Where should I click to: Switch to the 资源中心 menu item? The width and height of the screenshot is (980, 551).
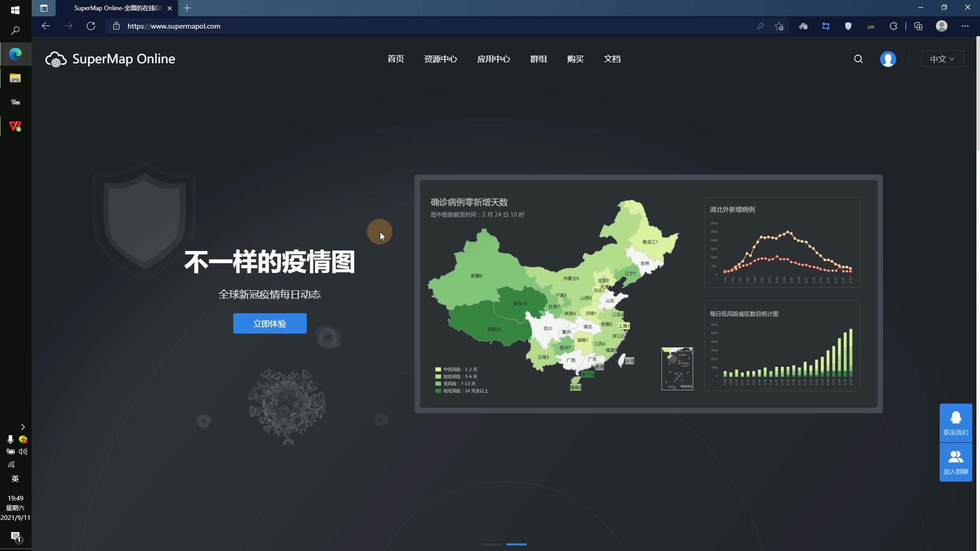click(x=440, y=59)
